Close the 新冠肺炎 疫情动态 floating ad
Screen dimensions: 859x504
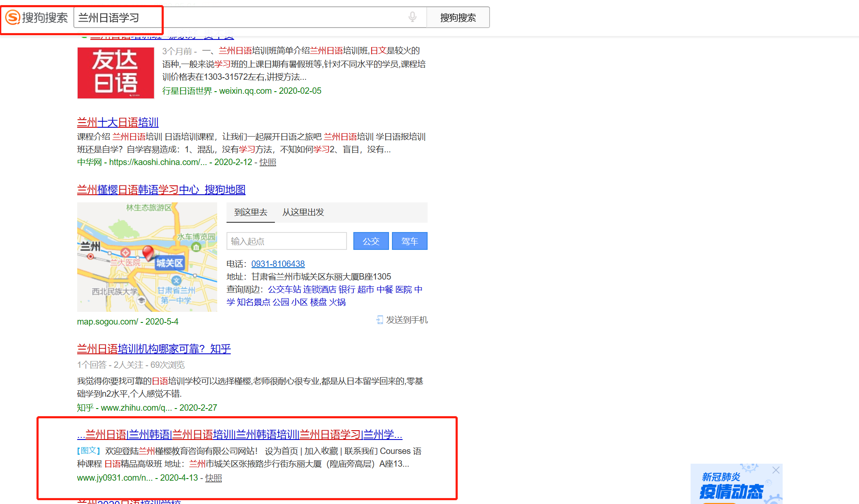tap(776, 470)
